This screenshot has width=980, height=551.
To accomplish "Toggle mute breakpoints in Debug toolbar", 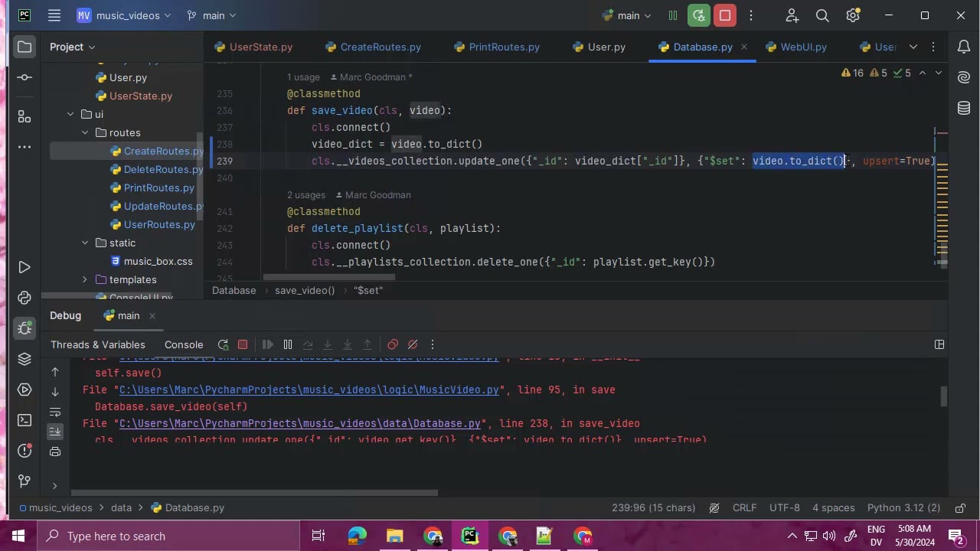I will click(412, 344).
